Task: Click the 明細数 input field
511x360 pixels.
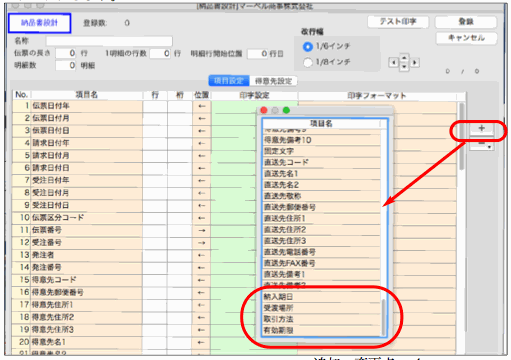Action: [66, 65]
